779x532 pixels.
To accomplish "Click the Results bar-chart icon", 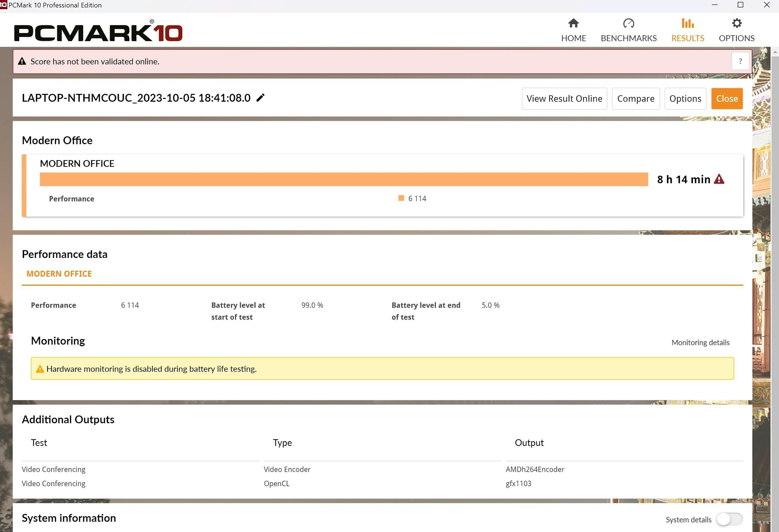I will (687, 23).
